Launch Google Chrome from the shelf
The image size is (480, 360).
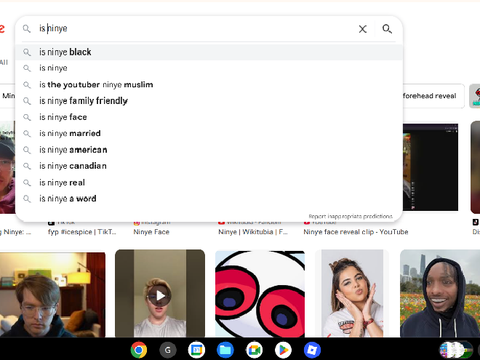pos(139,350)
